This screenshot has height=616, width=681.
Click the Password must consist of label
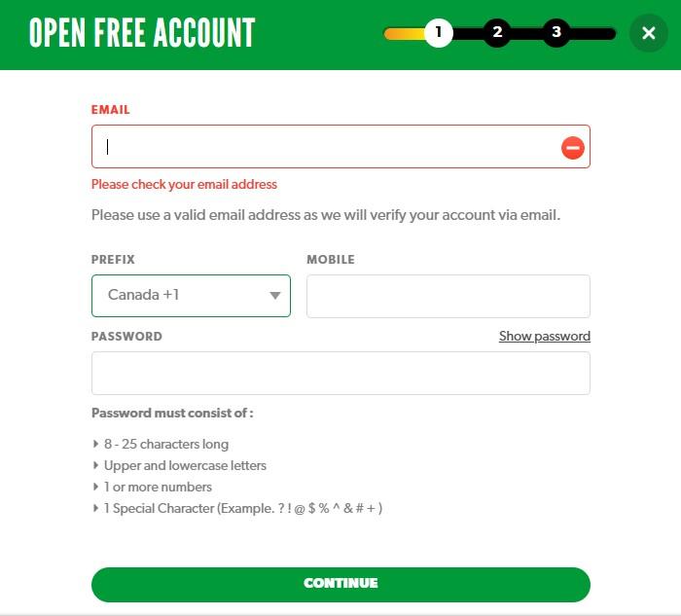pyautogui.click(x=172, y=413)
